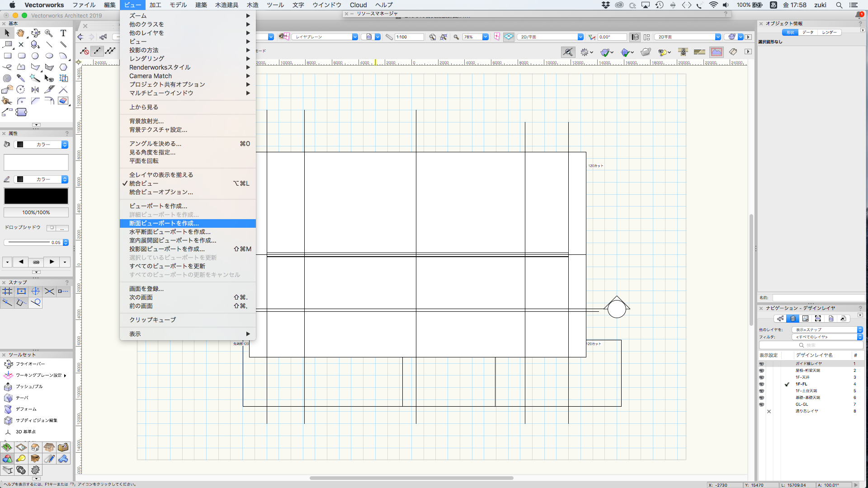
Task: Choose 上から見る menu item
Action: [188, 107]
